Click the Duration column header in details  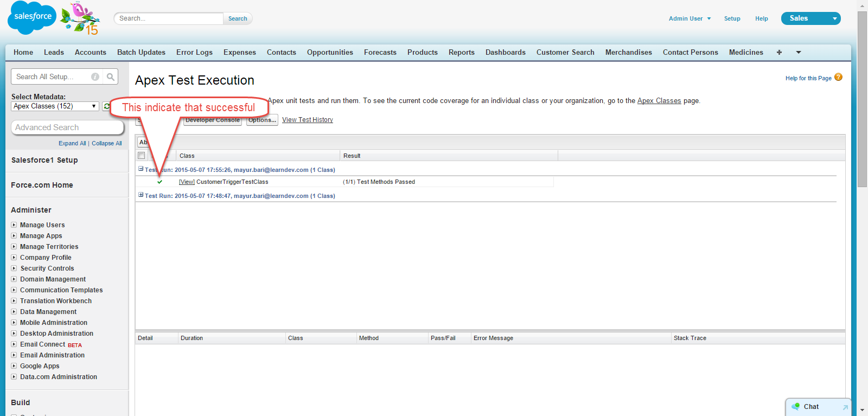tap(232, 338)
